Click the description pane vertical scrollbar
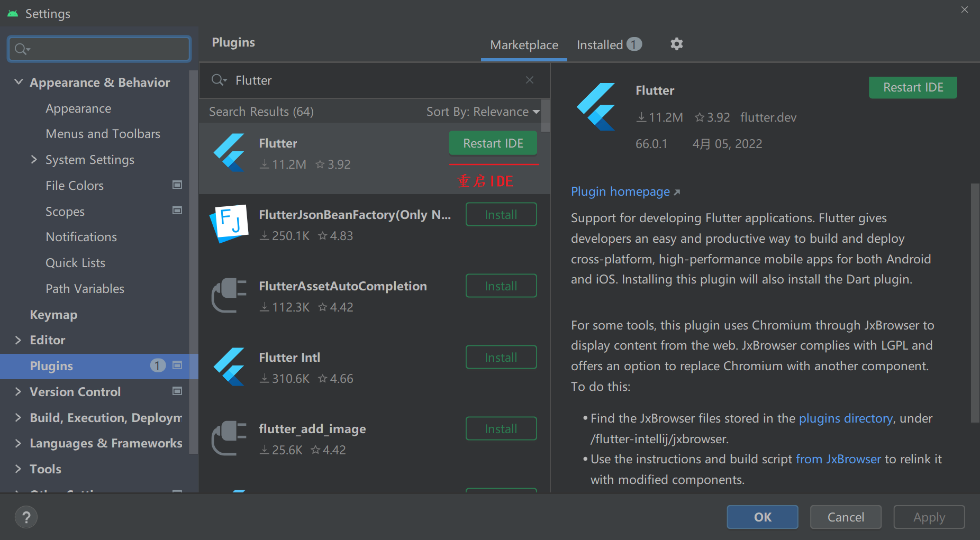The image size is (980, 540). pos(975,303)
